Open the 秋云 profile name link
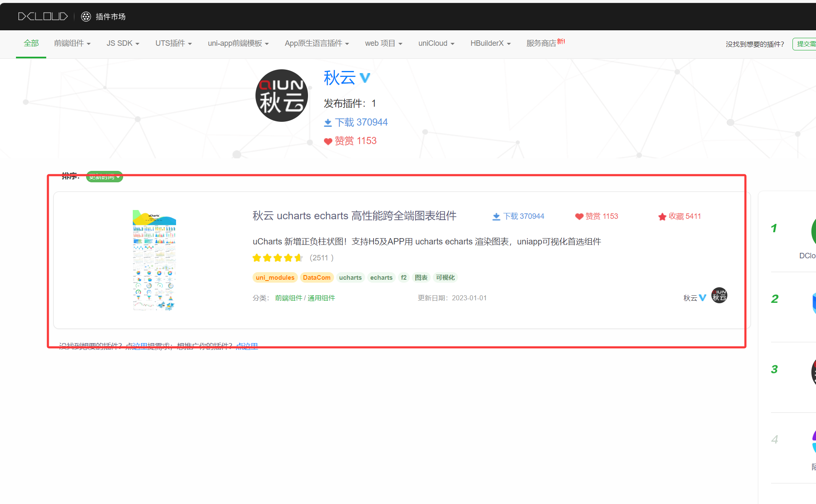Screen dimensions: 816x504 point(340,78)
